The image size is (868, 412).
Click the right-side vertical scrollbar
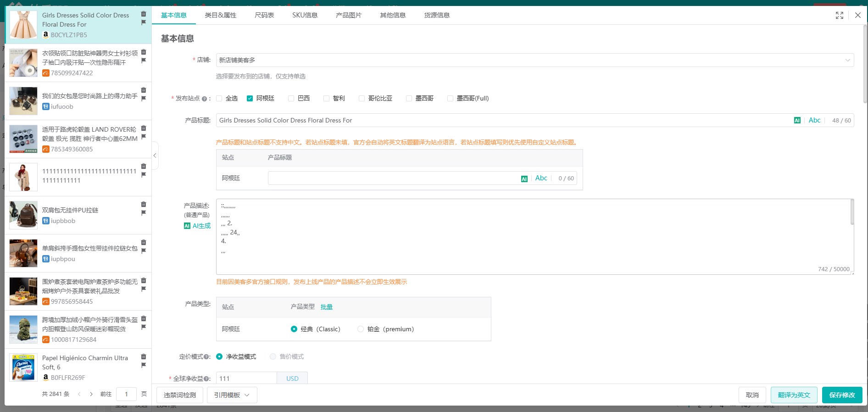point(865,64)
